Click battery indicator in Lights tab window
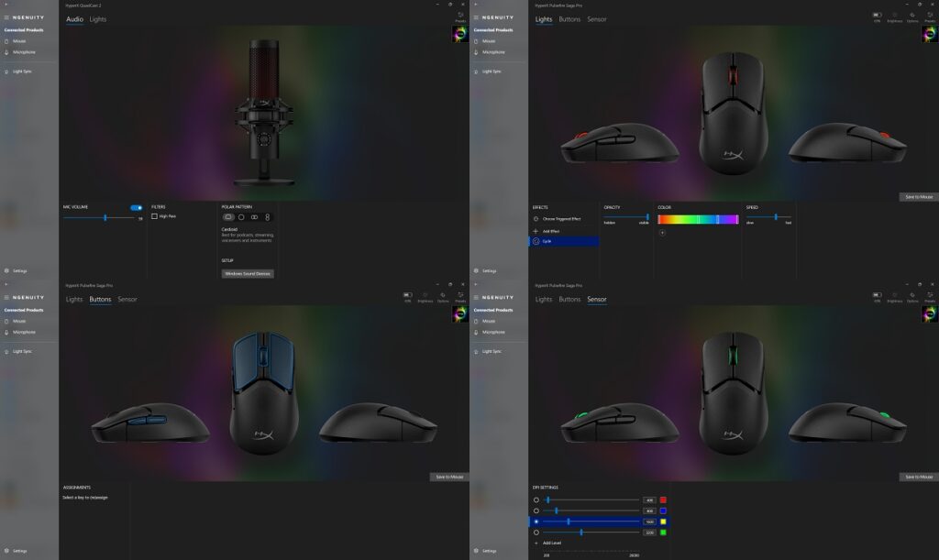The width and height of the screenshot is (939, 560). click(x=878, y=16)
